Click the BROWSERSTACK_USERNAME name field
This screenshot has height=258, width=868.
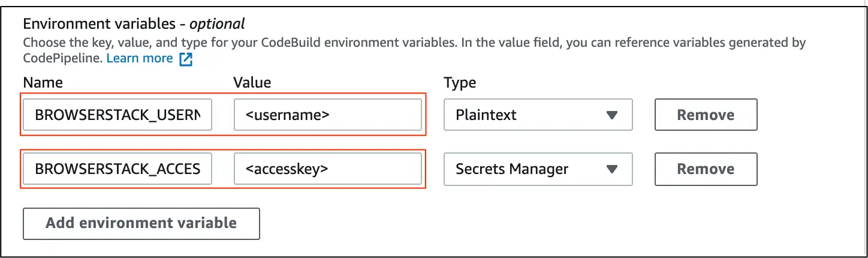pyautogui.click(x=117, y=115)
